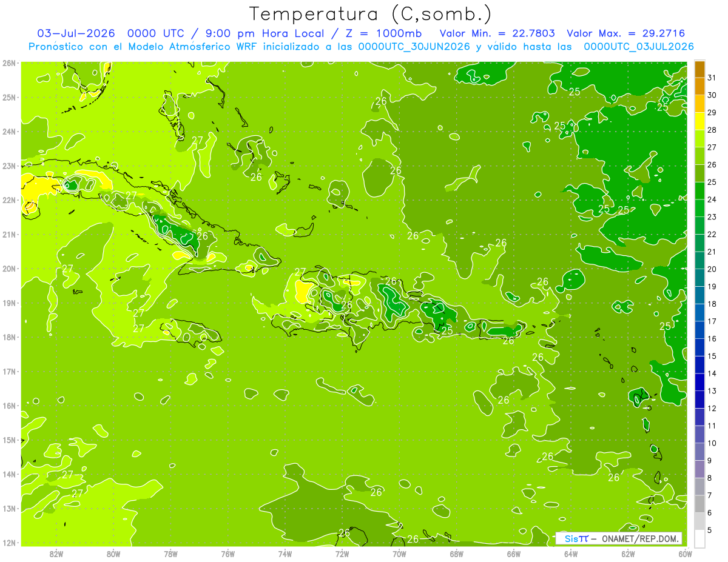Screen dimensions: 728x562
Task: Click the "Z = 1000mb" level text
Action: (x=383, y=33)
